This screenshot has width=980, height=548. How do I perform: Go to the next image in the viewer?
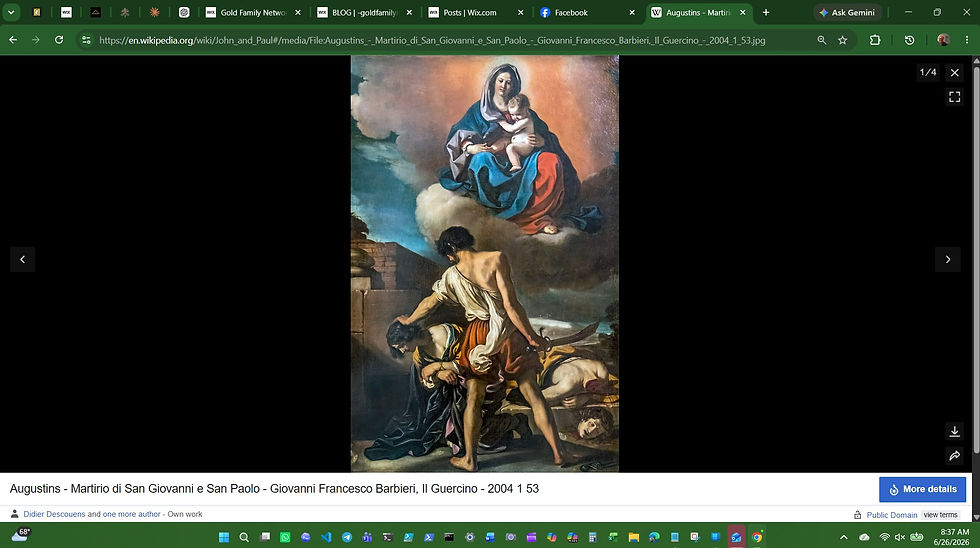pos(948,259)
